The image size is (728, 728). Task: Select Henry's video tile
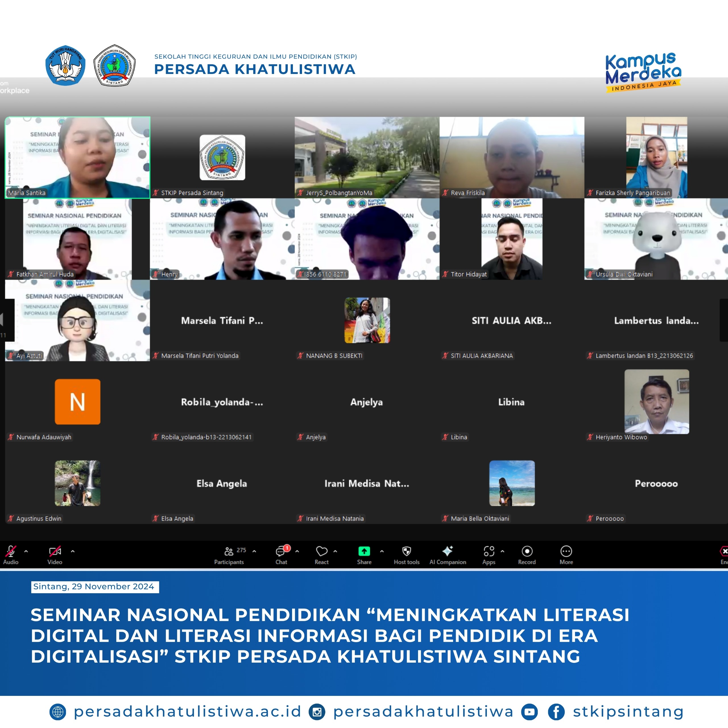tap(222, 239)
